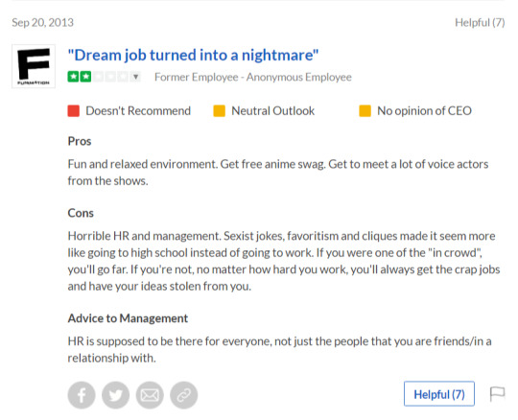This screenshot has width=518, height=420.
Task: Expand star rating details dropdown arrow
Action: click(135, 77)
